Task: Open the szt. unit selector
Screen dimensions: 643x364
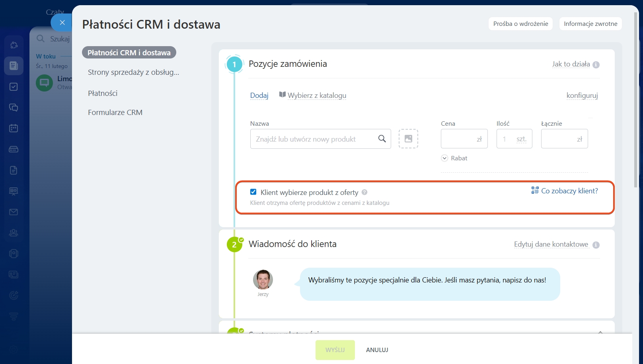Action: pos(521,139)
